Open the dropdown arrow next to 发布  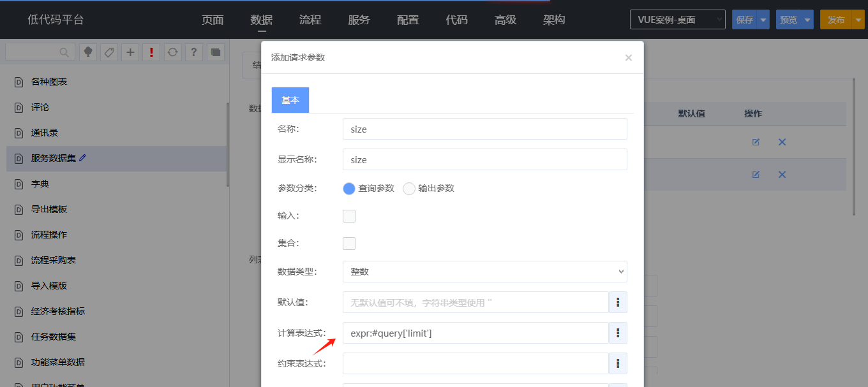tap(858, 20)
